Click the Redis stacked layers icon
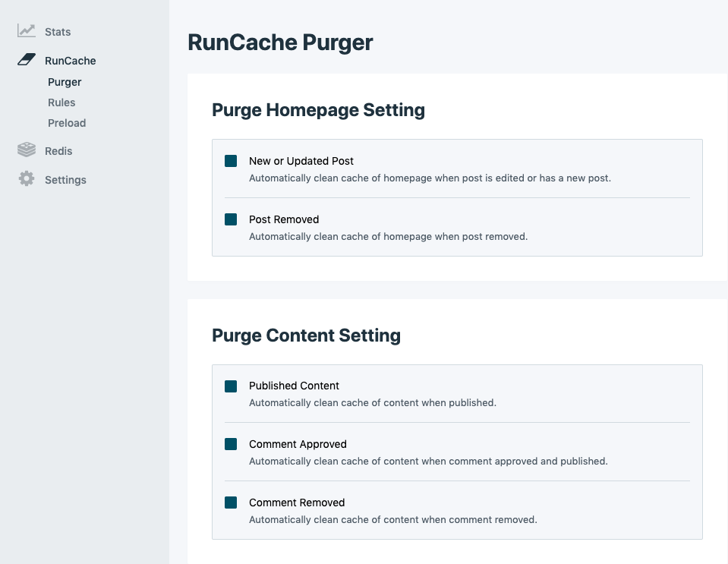Screen dimensions: 728x564 (x=27, y=150)
